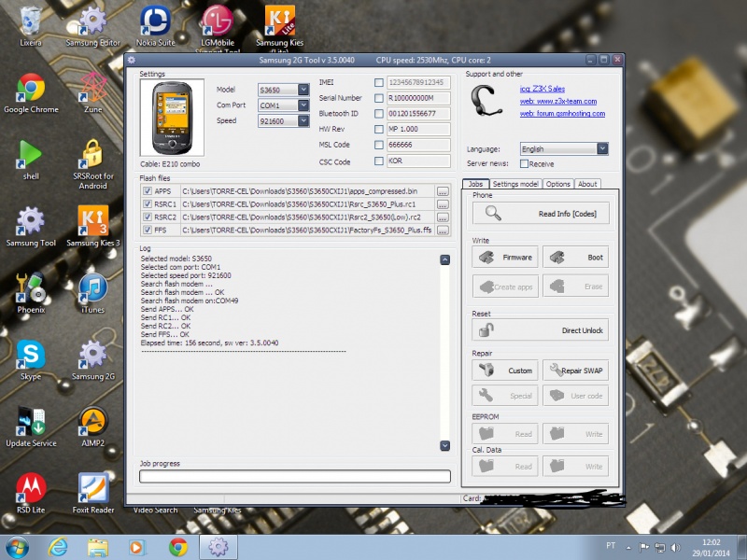Browse for the FFS flash file
The image size is (747, 560).
click(x=443, y=231)
